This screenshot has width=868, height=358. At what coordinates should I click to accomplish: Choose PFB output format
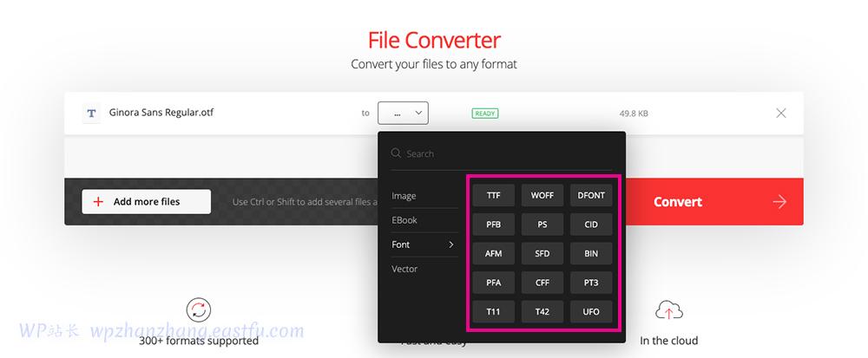[x=493, y=225]
